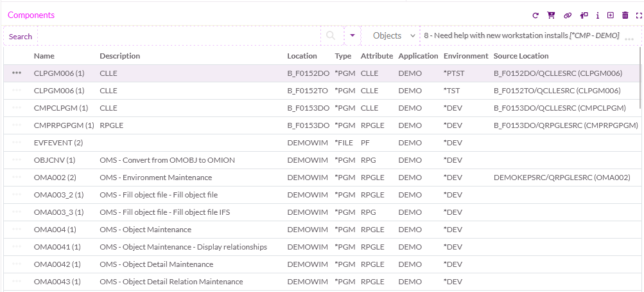Open the Objects dropdown selector
Image resolution: width=644 pixels, height=292 pixels.
click(394, 36)
